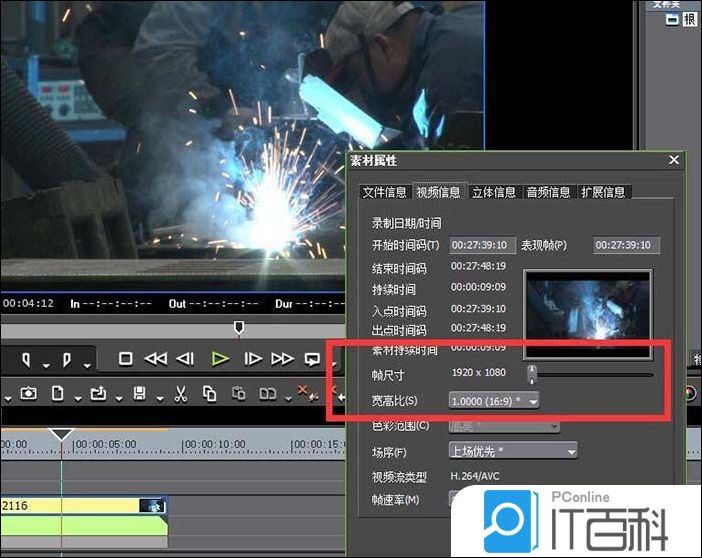Click the Set Out point icon
The width and height of the screenshot is (702, 558).
click(x=66, y=358)
